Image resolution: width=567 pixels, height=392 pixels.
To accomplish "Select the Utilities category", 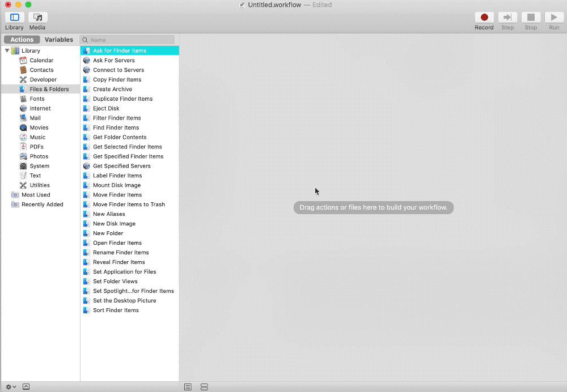I will [x=40, y=185].
